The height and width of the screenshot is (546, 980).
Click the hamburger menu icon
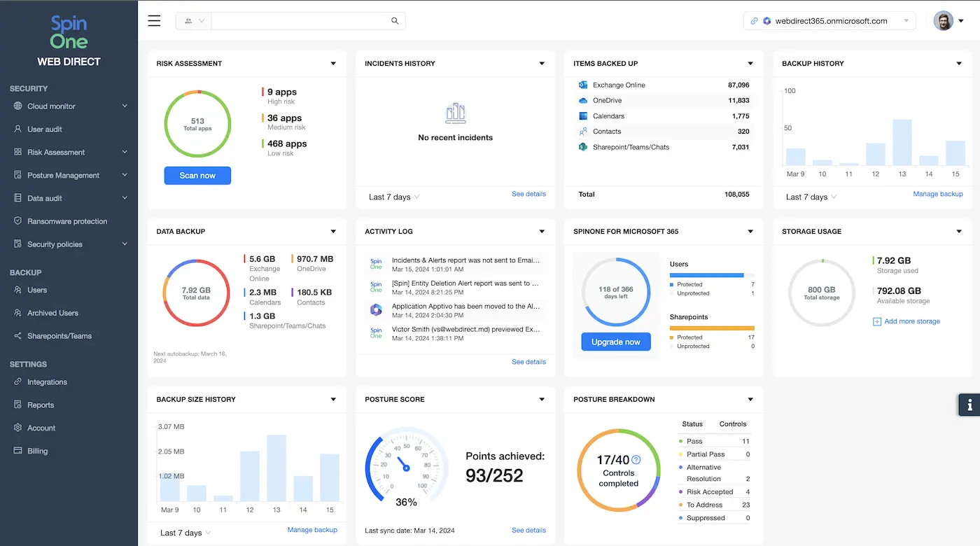click(x=154, y=20)
